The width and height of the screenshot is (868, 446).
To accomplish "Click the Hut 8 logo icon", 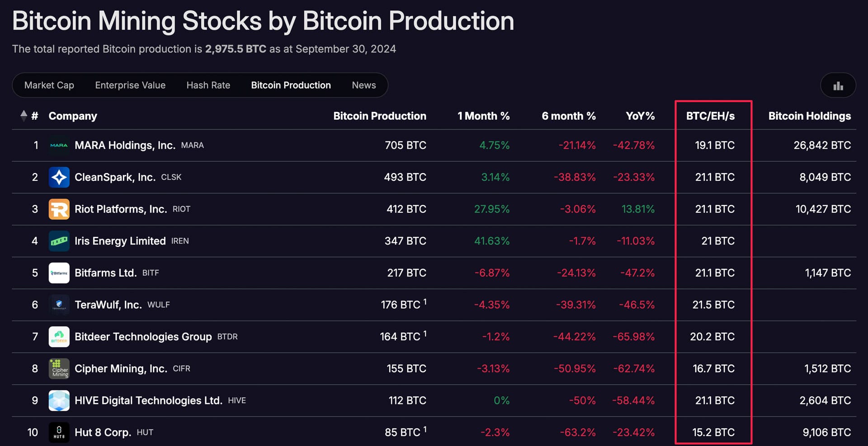I will click(59, 432).
